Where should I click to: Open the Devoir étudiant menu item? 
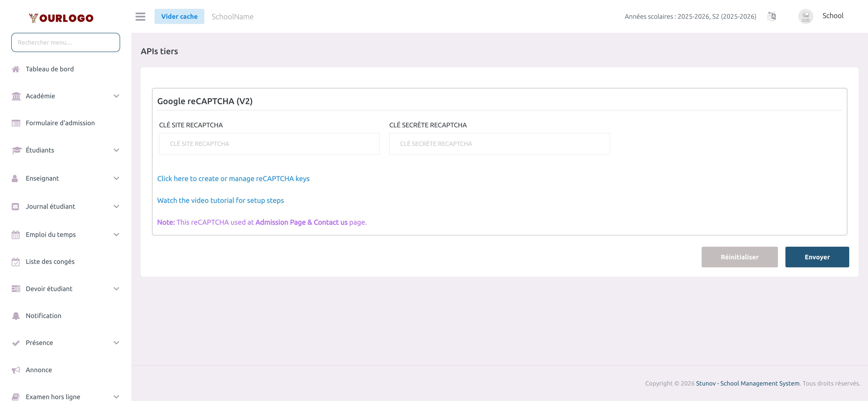[x=49, y=289]
